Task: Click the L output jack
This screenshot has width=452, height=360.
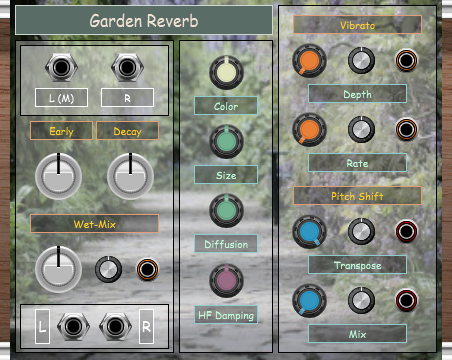Action: click(73, 326)
